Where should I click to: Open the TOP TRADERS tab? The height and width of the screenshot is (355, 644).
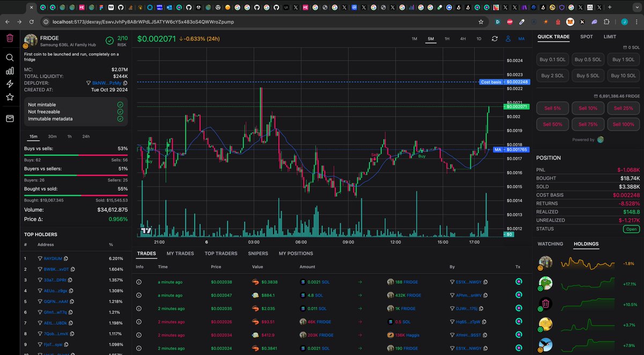(x=221, y=253)
